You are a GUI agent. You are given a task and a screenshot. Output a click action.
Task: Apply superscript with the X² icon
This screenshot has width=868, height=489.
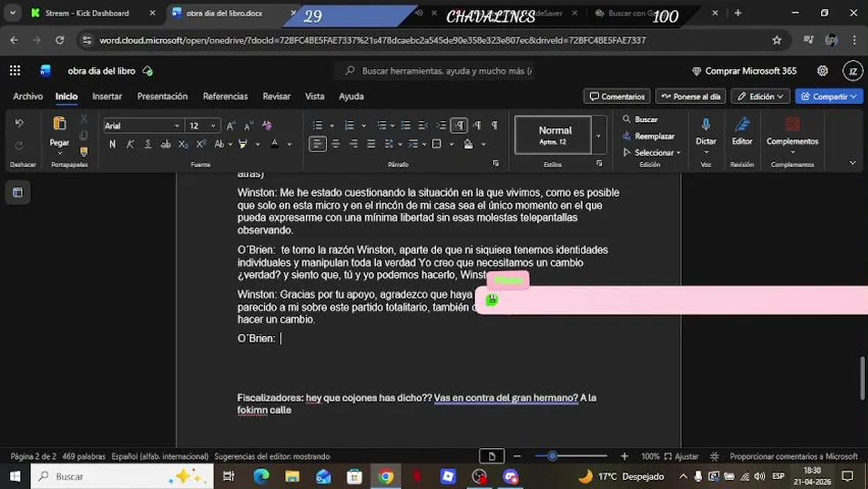[201, 144]
